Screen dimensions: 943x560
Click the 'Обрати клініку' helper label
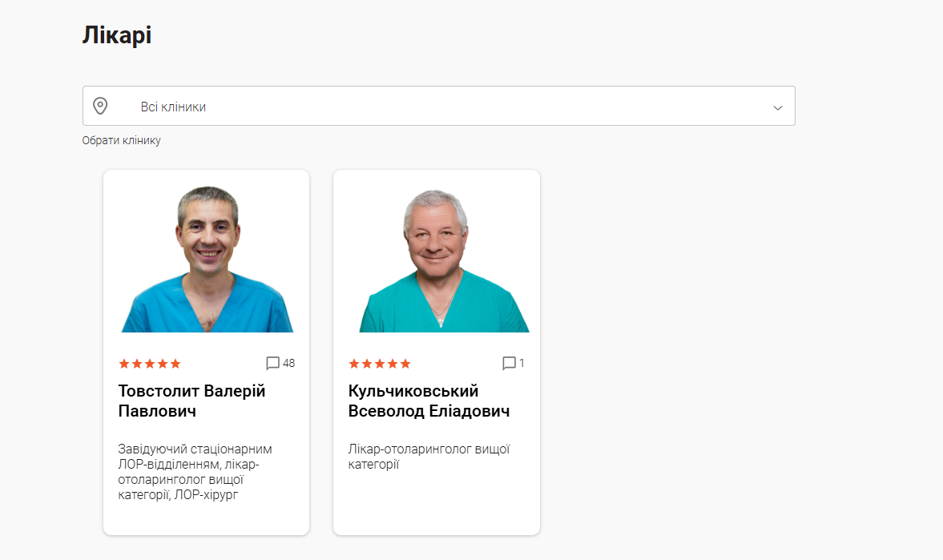tap(122, 140)
